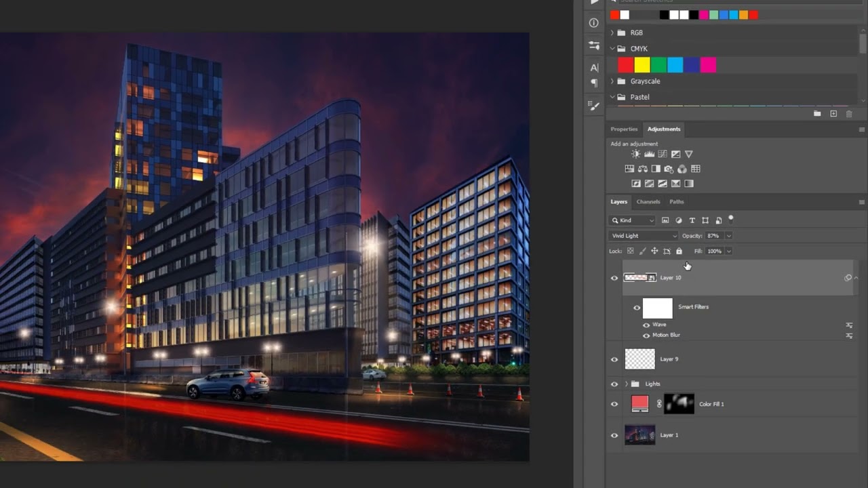Hide Color Fill 1 visibility eye
The height and width of the screenshot is (488, 868).
(614, 404)
